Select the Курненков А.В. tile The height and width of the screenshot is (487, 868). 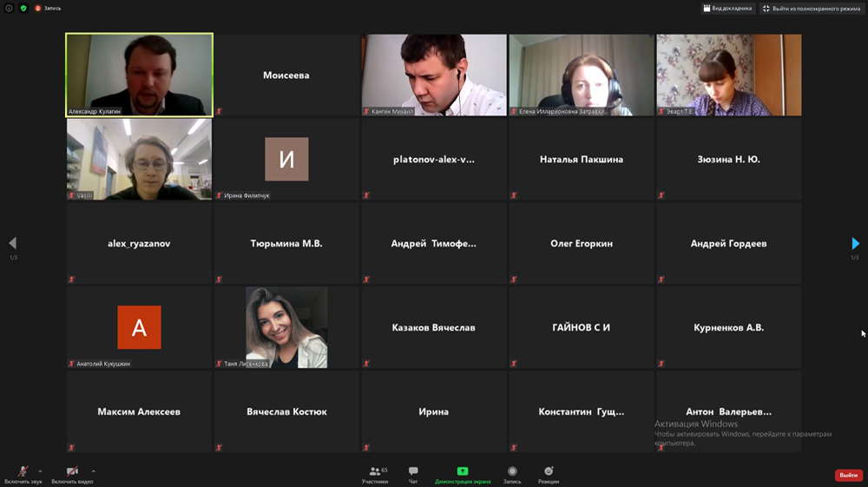(729, 327)
